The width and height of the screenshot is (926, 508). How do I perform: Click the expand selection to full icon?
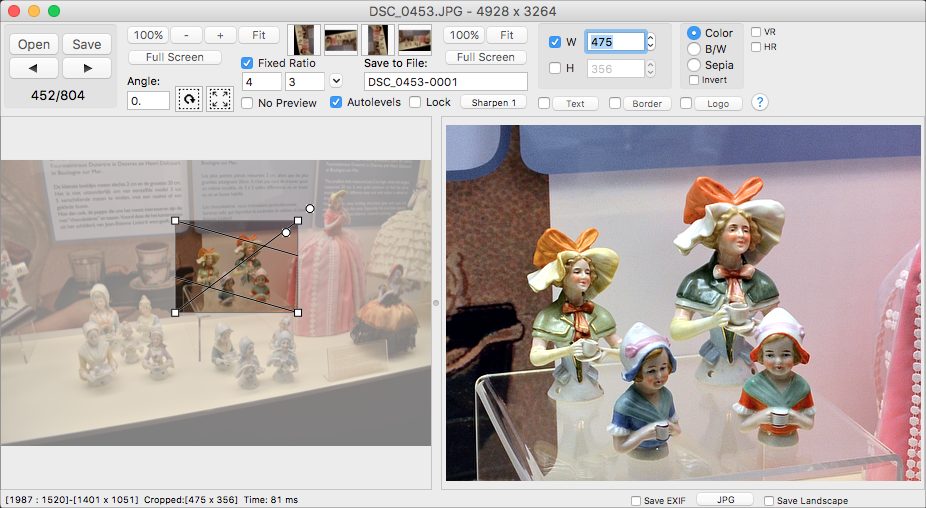220,99
